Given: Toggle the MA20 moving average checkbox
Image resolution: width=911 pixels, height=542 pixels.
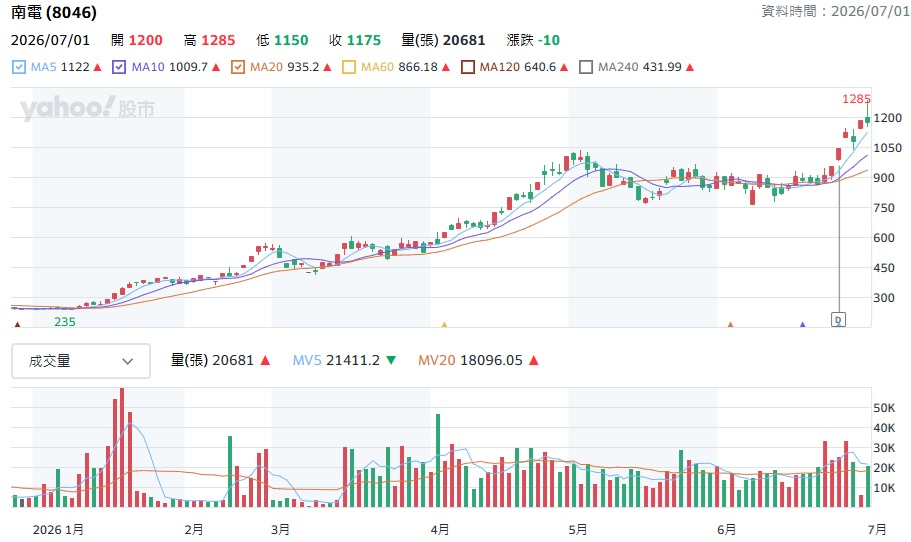Looking at the screenshot, I should tap(238, 67).
